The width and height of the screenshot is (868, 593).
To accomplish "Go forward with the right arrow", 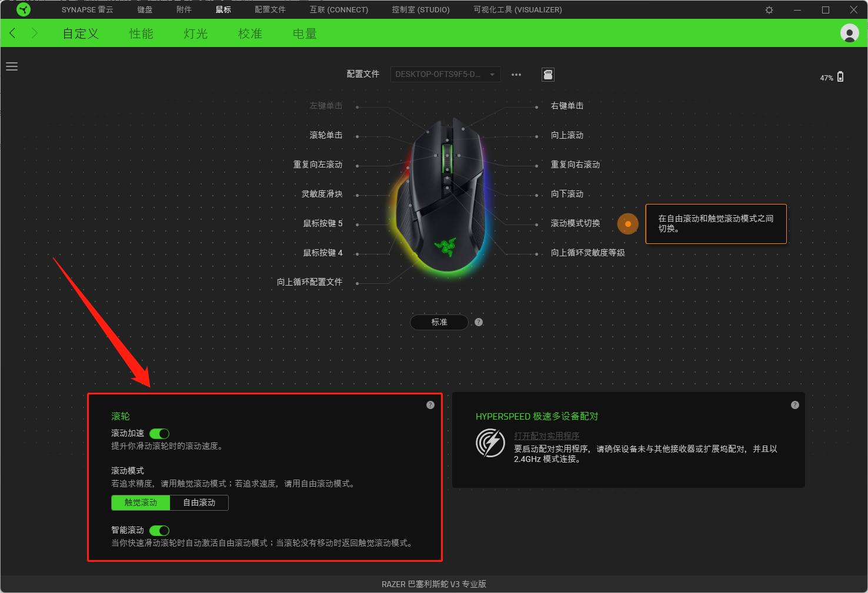I will tap(35, 33).
